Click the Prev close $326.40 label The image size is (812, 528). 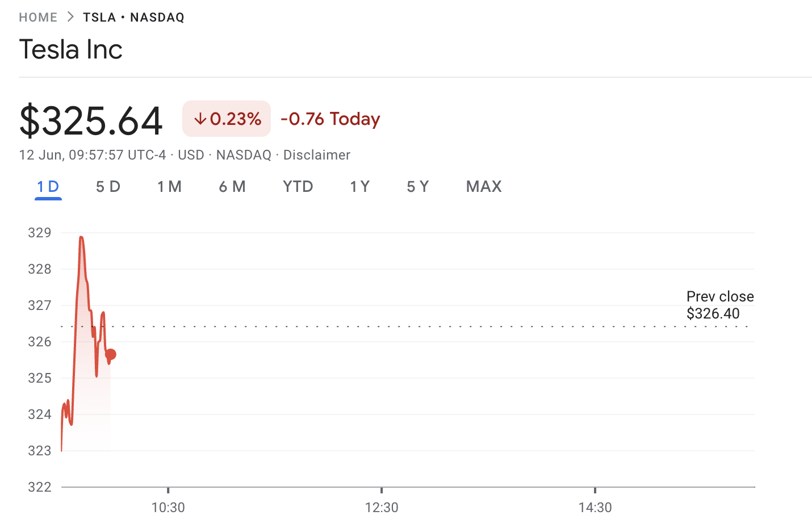tap(720, 305)
